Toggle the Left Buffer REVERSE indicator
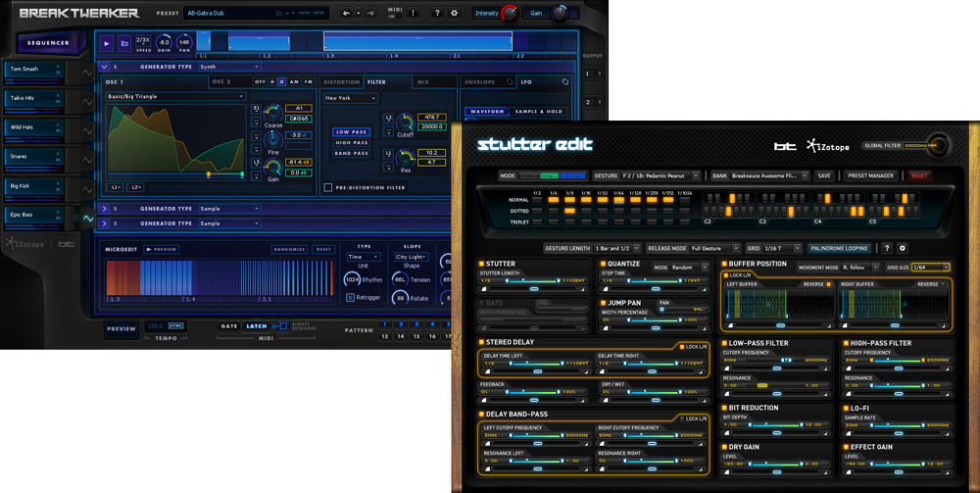Viewport: 980px width, 493px height. (828, 284)
